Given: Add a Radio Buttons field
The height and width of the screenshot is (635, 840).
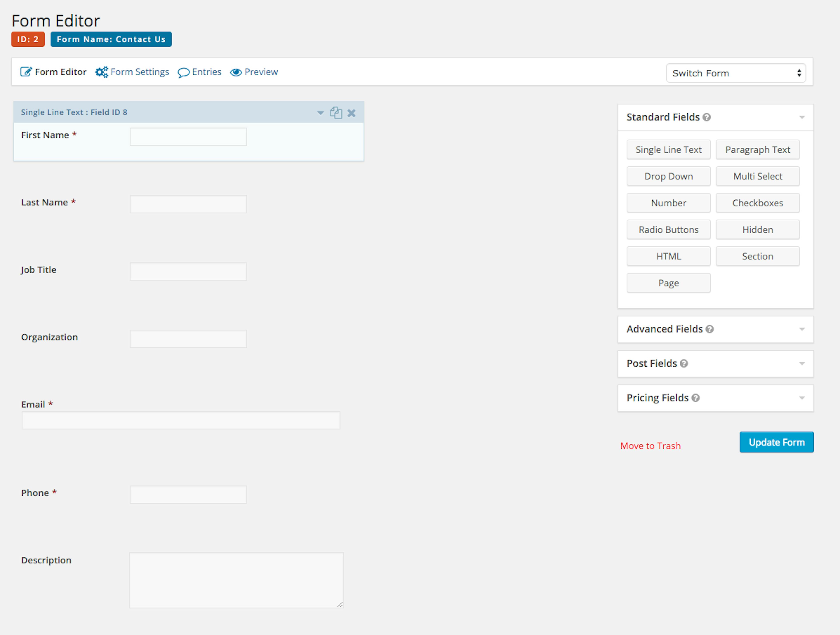Looking at the screenshot, I should (x=668, y=229).
